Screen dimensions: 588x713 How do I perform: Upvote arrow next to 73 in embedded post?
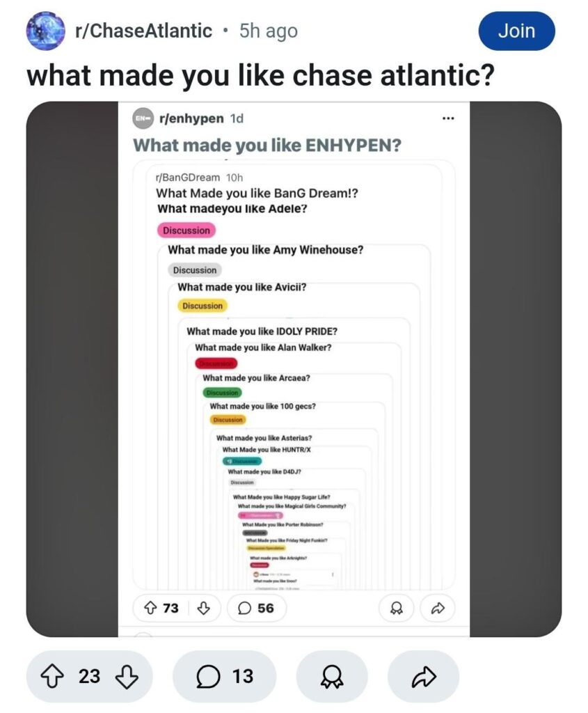point(150,608)
